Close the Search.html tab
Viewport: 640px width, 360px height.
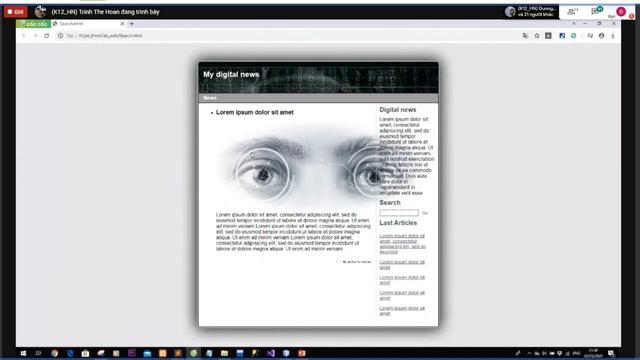point(122,24)
